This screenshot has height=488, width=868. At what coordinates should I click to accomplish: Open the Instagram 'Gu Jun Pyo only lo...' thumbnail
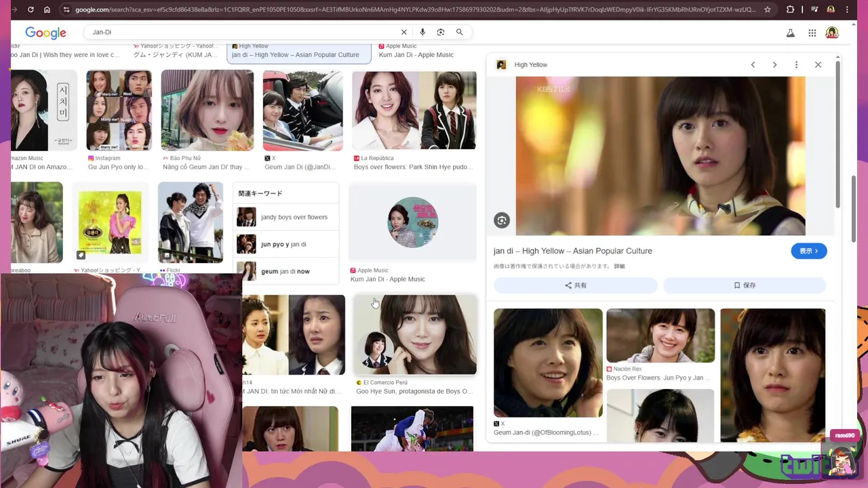coord(119,110)
